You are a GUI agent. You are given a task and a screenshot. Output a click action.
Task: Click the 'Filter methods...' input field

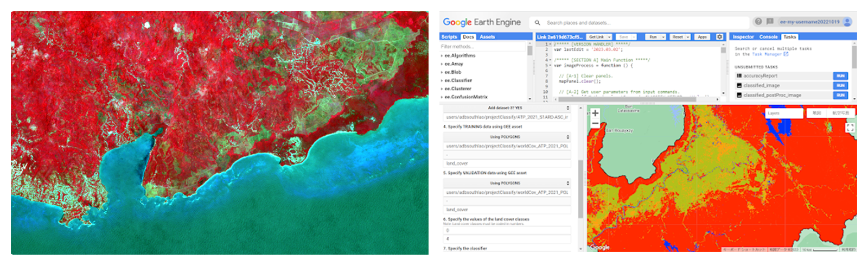(483, 47)
